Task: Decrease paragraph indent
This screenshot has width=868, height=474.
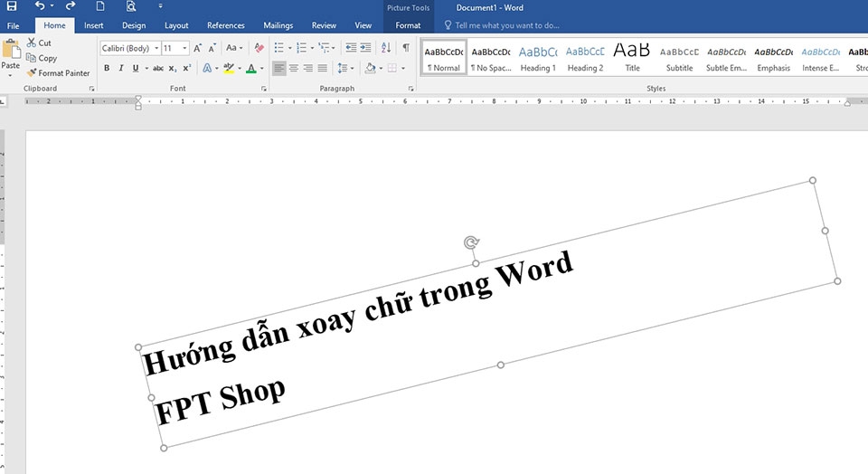Action: click(x=351, y=48)
